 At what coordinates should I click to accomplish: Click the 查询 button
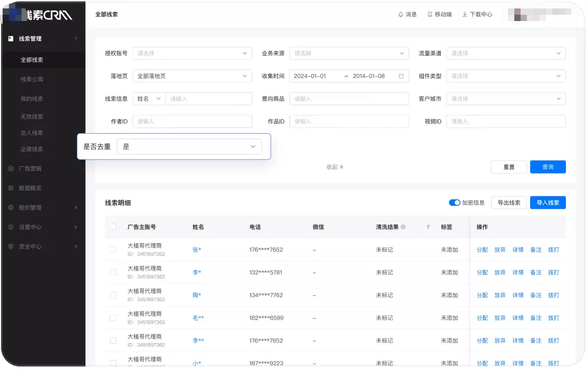point(547,167)
